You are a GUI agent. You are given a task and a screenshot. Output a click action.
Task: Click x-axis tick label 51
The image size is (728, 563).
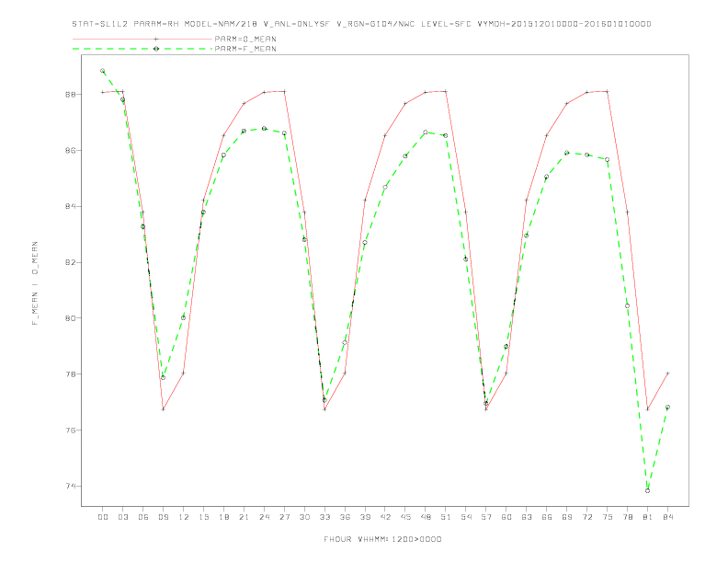446,517
